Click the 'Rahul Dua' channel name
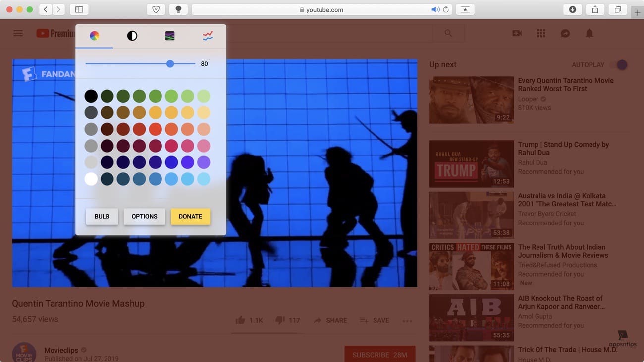 click(533, 162)
